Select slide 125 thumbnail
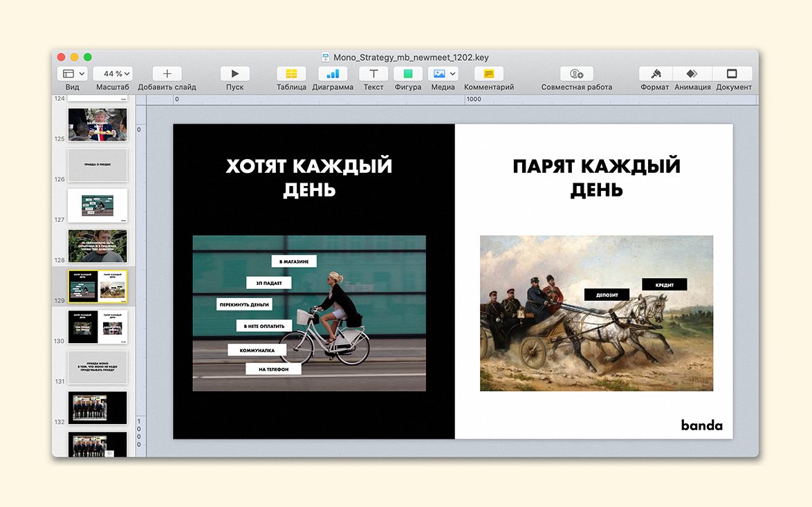This screenshot has width=812, height=507. coord(98,125)
